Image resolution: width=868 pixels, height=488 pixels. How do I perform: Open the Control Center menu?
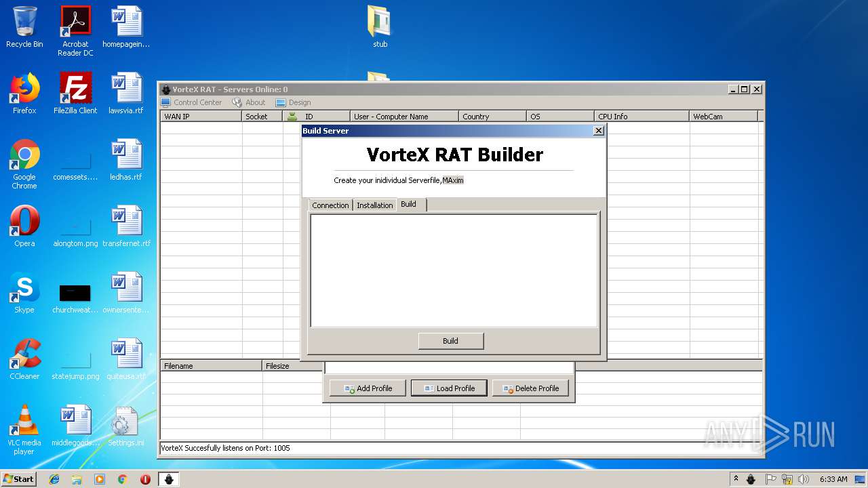191,102
